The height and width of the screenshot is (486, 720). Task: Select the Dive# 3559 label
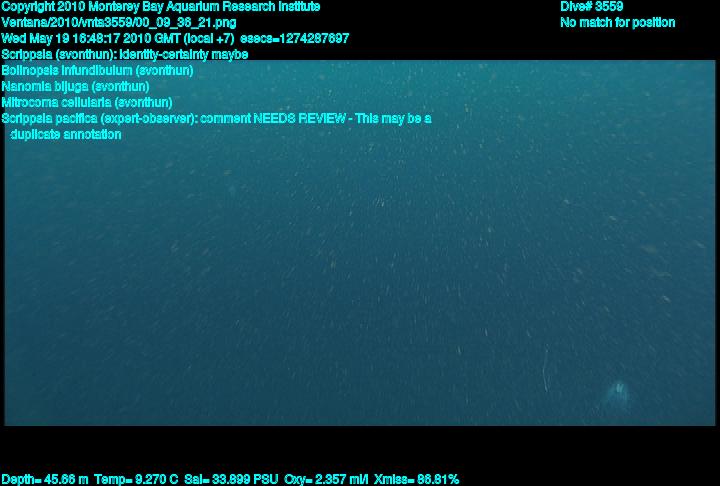(x=591, y=6)
